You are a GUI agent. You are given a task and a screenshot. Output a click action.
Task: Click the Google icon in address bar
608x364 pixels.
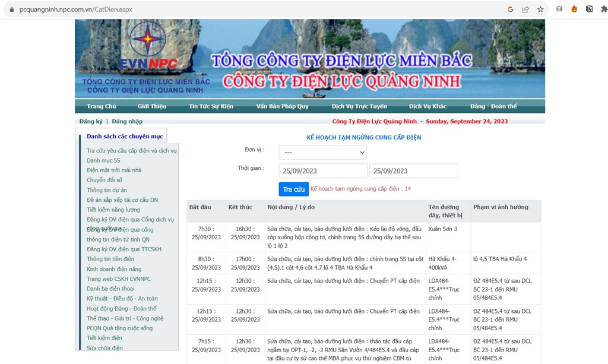click(x=511, y=10)
